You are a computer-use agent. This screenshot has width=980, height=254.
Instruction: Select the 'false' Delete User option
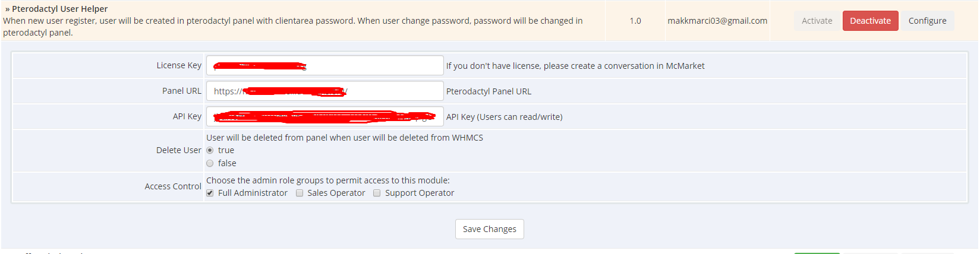point(210,163)
